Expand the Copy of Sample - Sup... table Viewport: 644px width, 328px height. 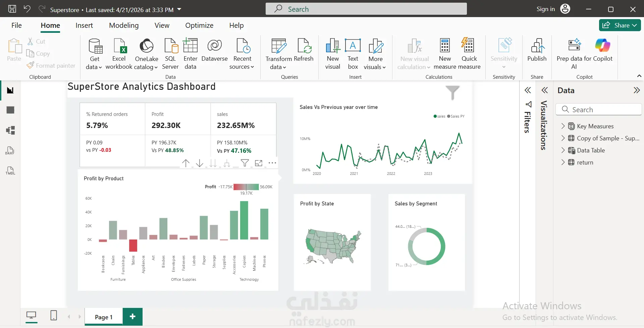pyautogui.click(x=563, y=138)
